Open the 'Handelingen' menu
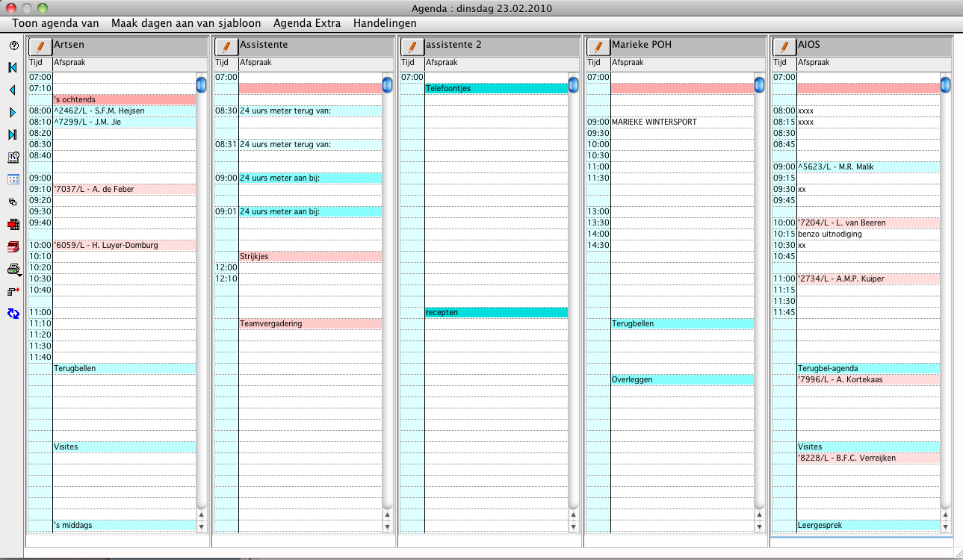 point(385,23)
